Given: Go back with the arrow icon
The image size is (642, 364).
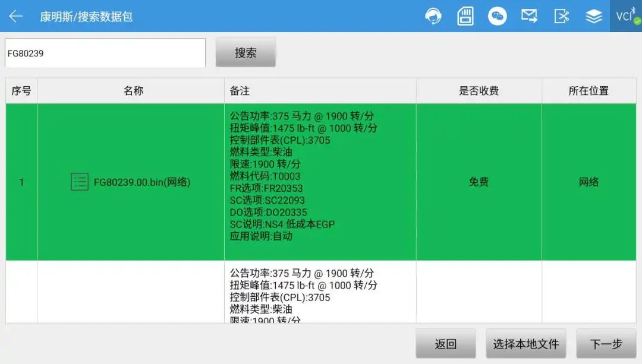Looking at the screenshot, I should (16, 17).
